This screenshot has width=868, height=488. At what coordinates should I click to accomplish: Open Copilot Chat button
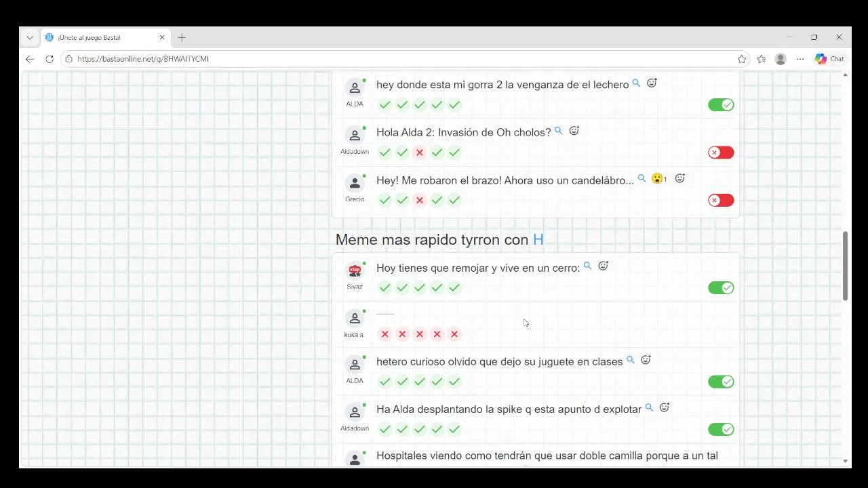(829, 59)
